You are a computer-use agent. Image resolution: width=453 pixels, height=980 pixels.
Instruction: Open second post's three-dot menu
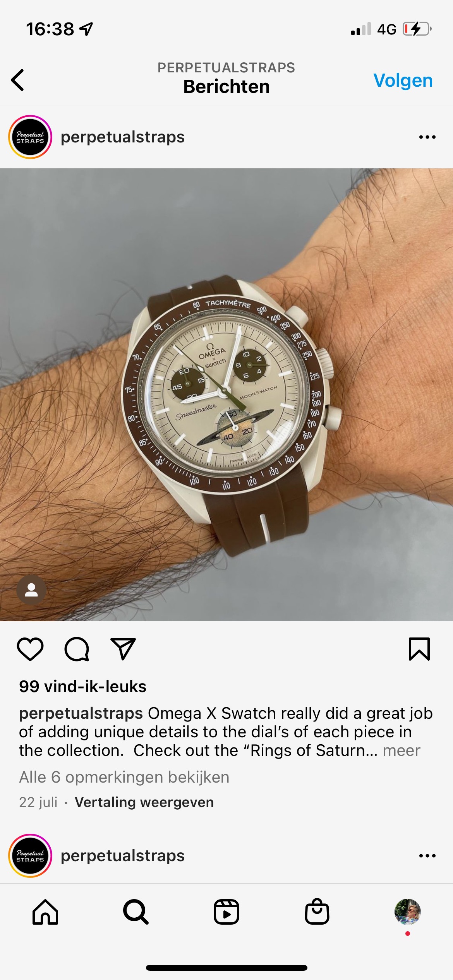tap(427, 855)
